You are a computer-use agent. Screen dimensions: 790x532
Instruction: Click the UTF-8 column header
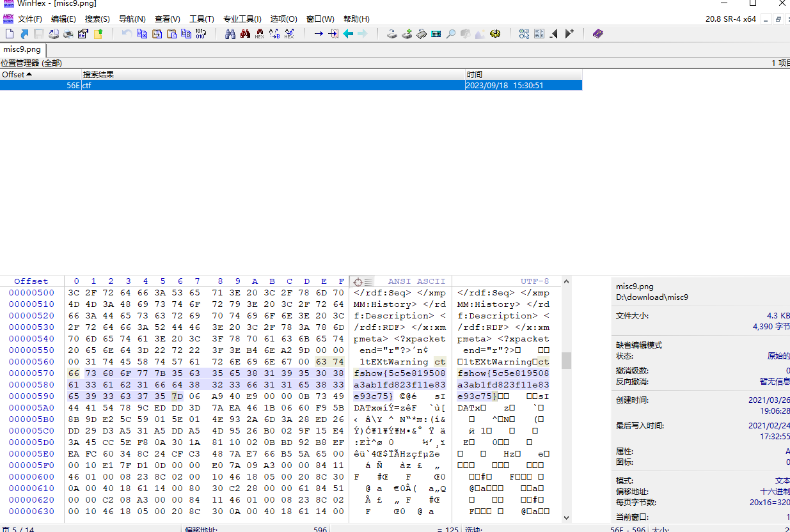[535, 281]
